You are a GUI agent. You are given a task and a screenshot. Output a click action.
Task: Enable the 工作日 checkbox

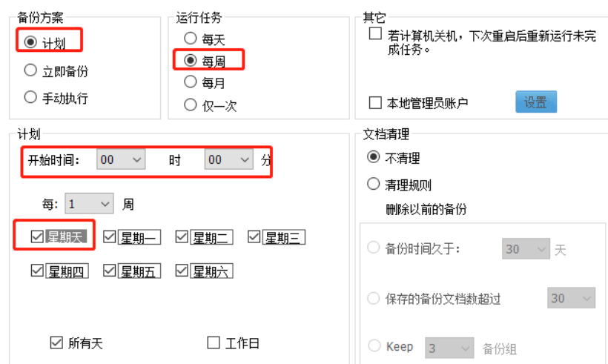click(214, 343)
